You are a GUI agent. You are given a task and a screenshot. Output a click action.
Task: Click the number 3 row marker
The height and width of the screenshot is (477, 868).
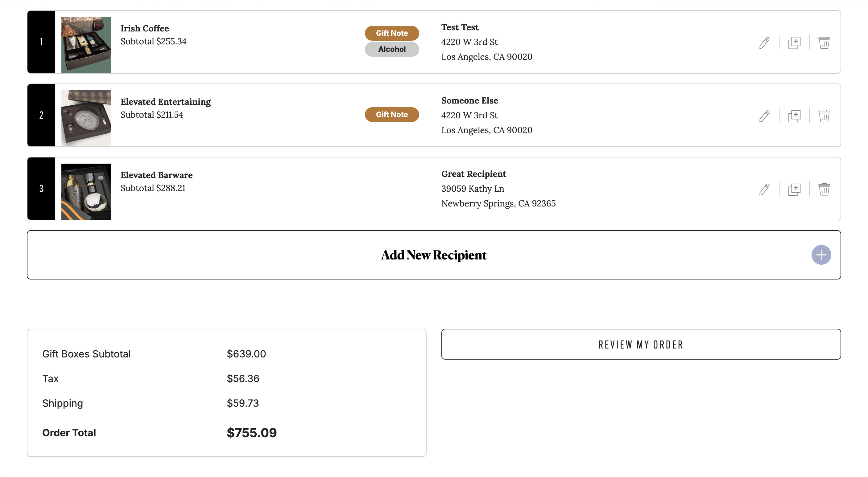(41, 189)
